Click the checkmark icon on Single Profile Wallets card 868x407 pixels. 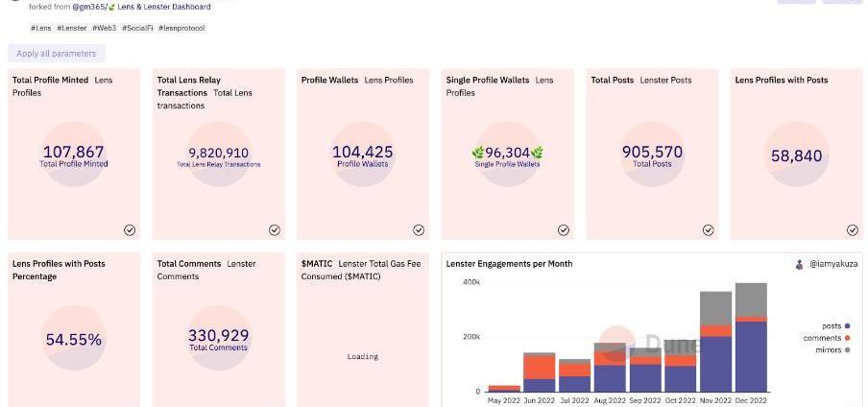click(x=564, y=230)
